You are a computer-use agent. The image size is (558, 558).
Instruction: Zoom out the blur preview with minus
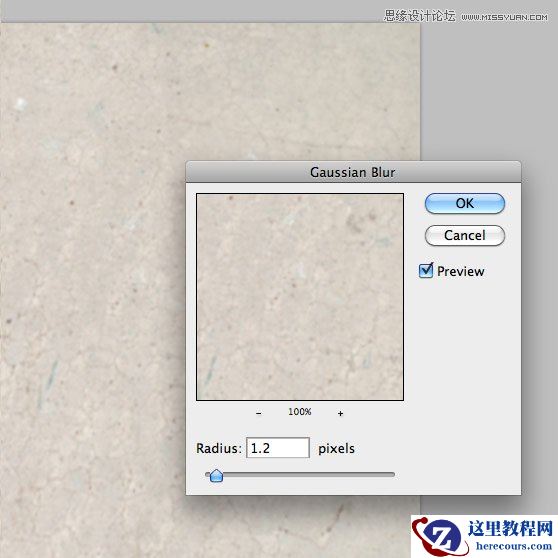259,413
